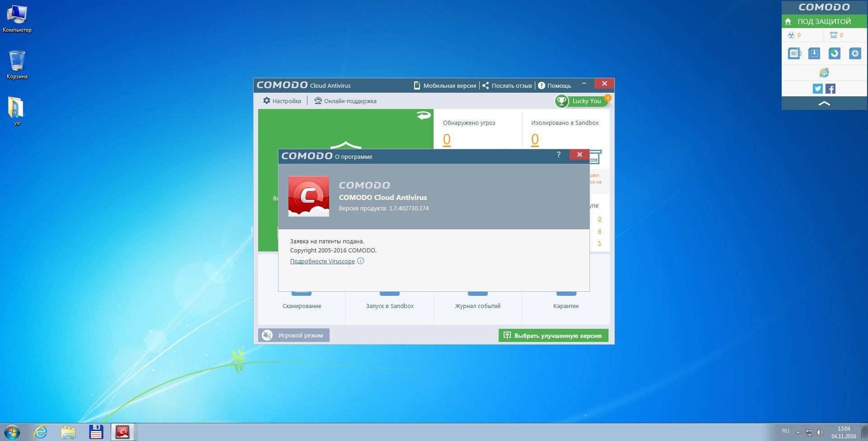Click Выбрать улучшенную версию button
Image resolution: width=868 pixels, height=441 pixels.
point(553,335)
